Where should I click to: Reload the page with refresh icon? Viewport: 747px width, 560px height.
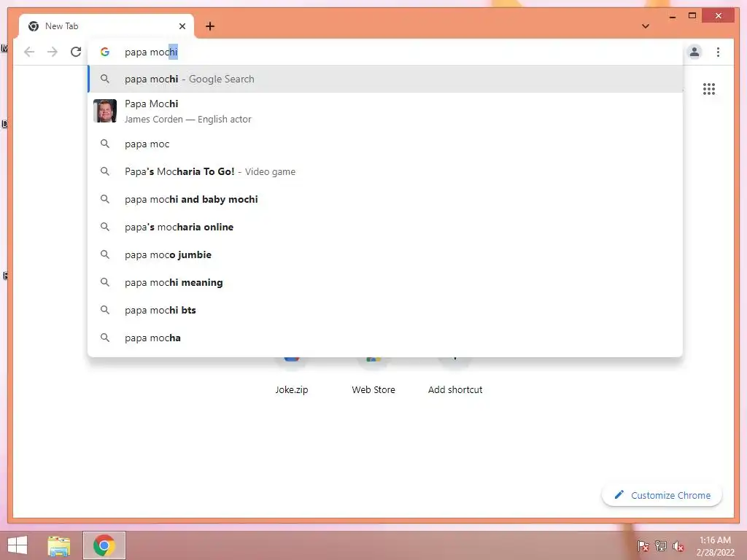click(76, 52)
